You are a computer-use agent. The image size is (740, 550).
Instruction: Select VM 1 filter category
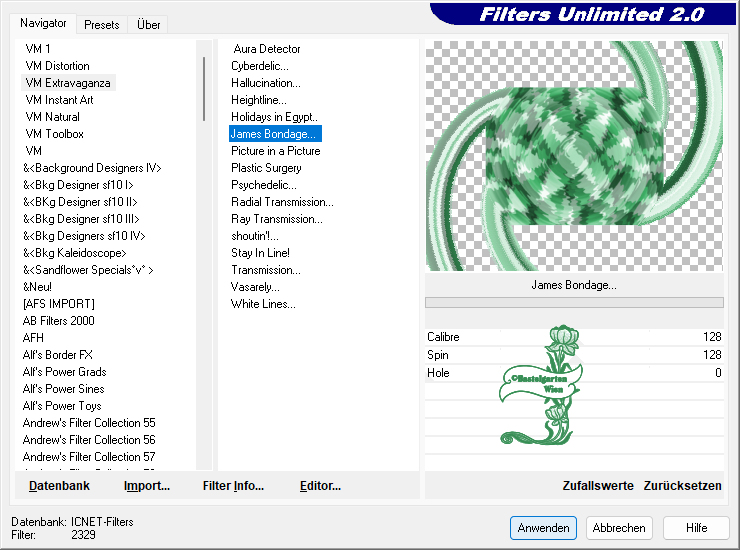(x=38, y=49)
